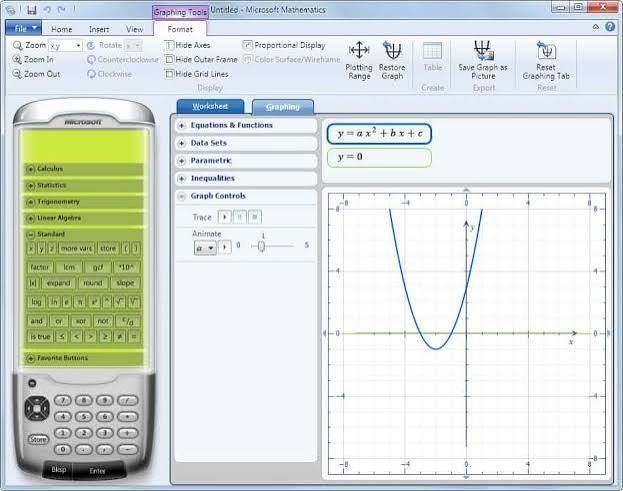Open the File menu
This screenshot has width=623, height=491.
coord(23,29)
